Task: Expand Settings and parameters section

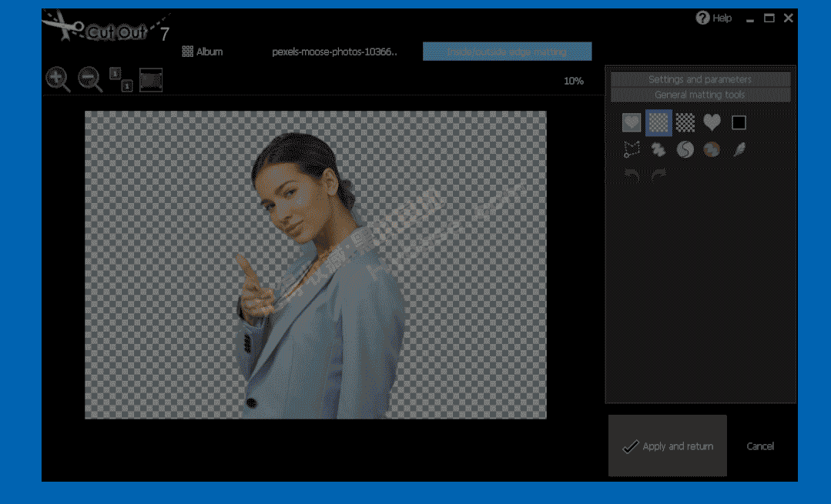Action: (700, 79)
